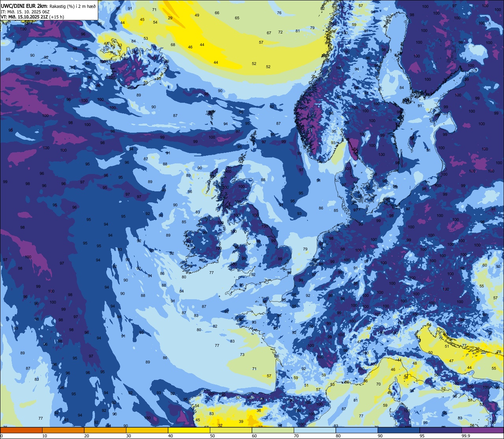
Task: Click the 'Rakastig (%) í 2 m hæð' label
Action: click(x=72, y=6)
